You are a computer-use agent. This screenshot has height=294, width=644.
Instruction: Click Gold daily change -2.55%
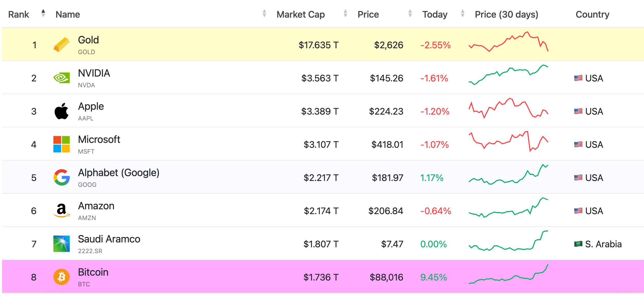435,45
